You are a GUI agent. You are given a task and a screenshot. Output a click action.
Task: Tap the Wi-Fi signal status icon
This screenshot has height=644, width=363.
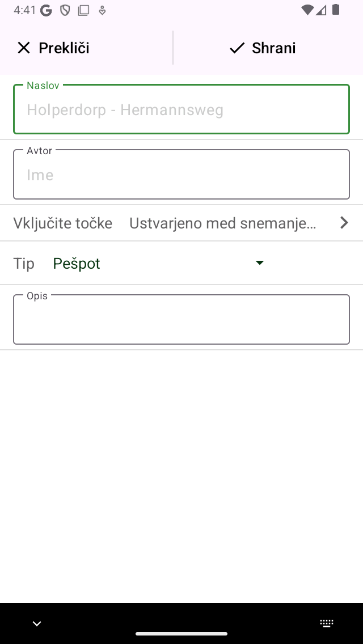click(307, 10)
